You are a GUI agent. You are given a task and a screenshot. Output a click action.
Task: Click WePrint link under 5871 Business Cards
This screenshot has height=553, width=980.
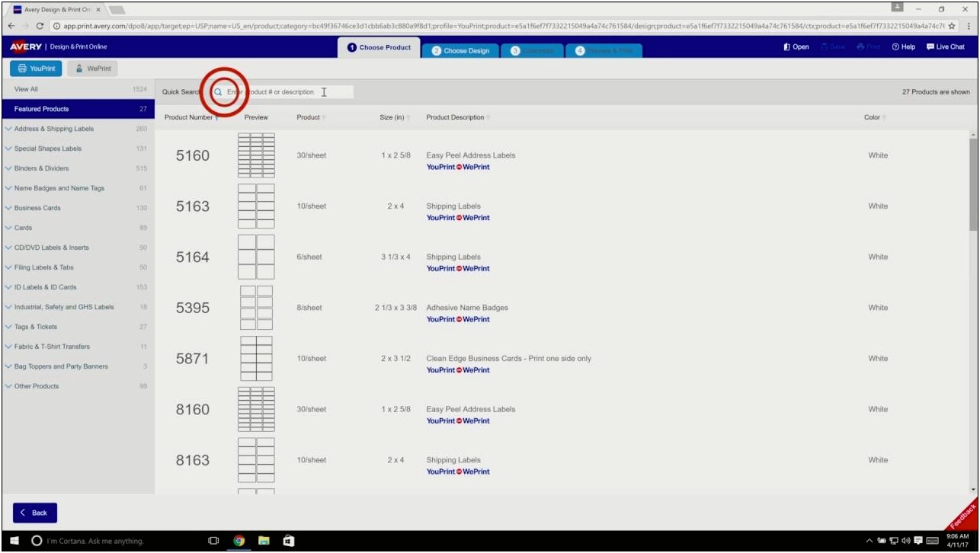(x=476, y=370)
